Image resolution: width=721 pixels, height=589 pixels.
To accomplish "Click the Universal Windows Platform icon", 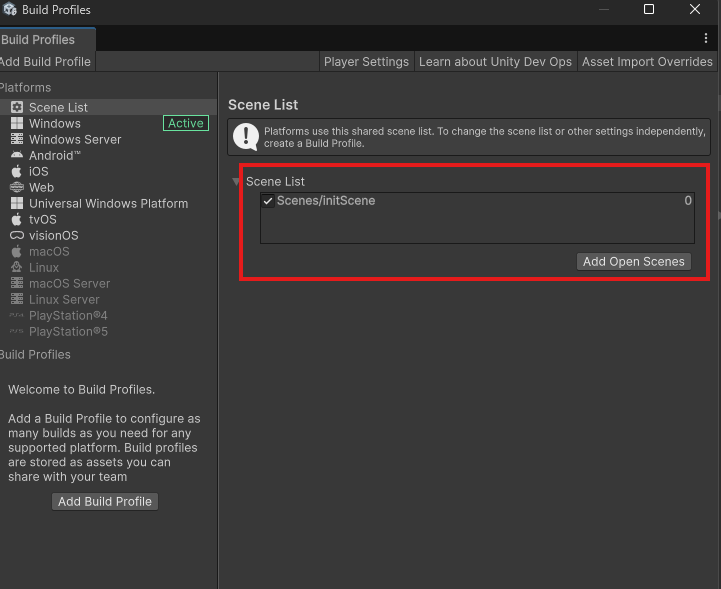I will point(17,203).
